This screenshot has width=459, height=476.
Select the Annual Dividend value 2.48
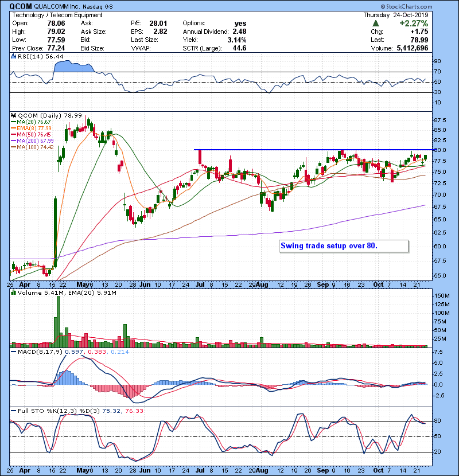tap(239, 32)
